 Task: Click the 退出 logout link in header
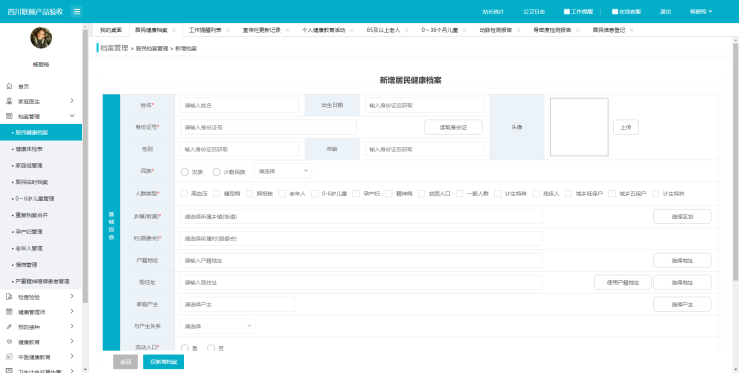point(665,11)
